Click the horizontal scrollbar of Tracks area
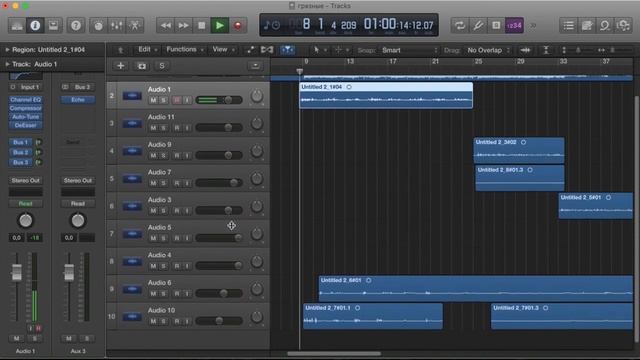This screenshot has width=640, height=360. tap(334, 354)
